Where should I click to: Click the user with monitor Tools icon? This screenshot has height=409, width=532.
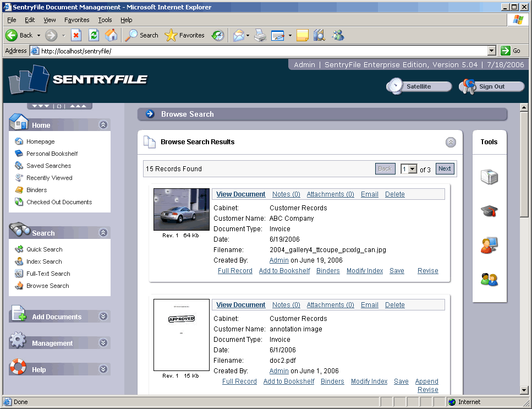[x=489, y=245]
